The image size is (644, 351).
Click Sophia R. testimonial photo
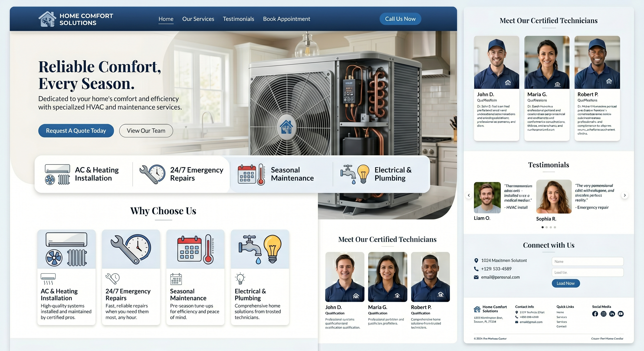[554, 197]
